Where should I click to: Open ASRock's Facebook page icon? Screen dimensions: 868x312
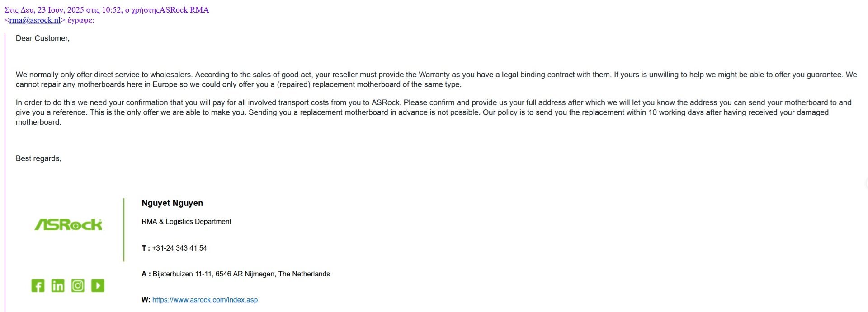click(38, 286)
